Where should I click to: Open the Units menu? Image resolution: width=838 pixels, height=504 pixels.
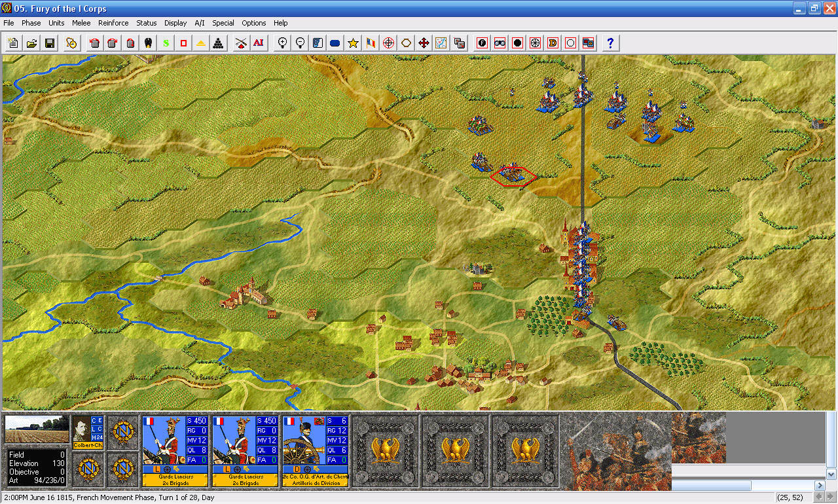[56, 23]
